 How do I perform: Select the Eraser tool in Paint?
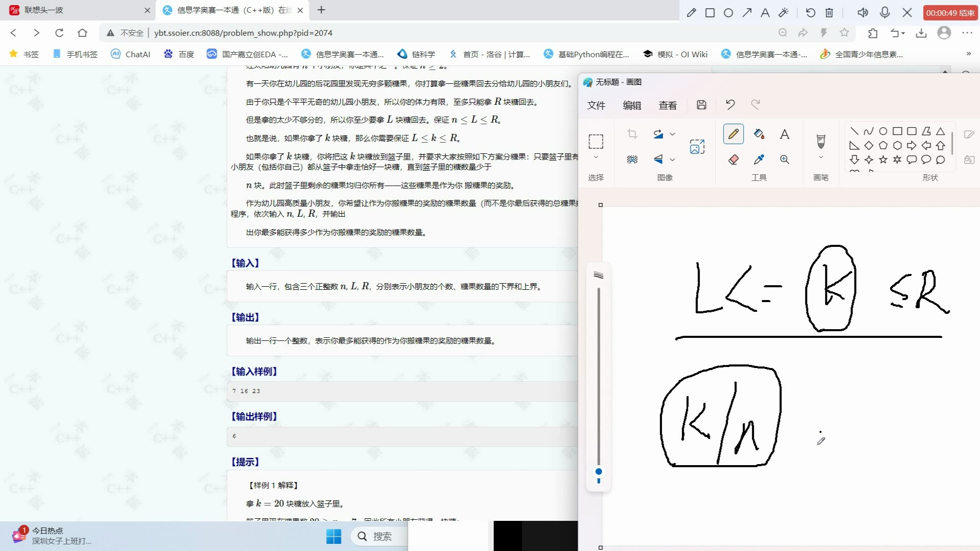click(733, 159)
